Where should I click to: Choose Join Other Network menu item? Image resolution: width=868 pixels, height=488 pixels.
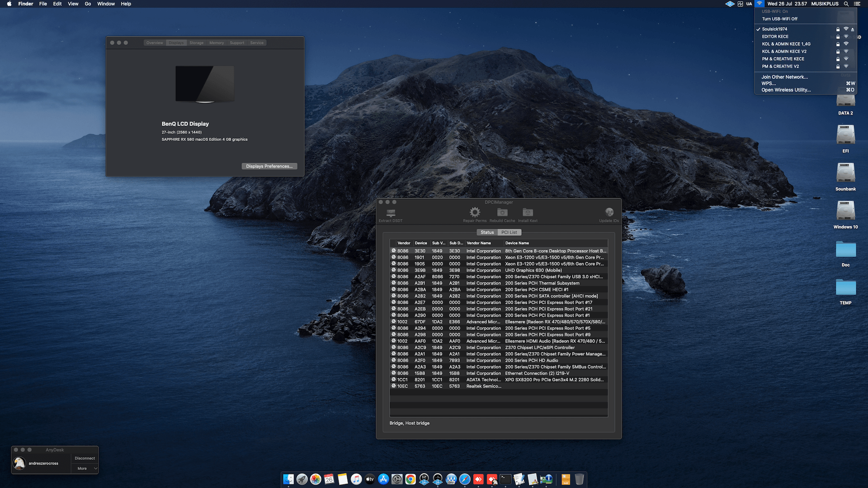pos(806,77)
